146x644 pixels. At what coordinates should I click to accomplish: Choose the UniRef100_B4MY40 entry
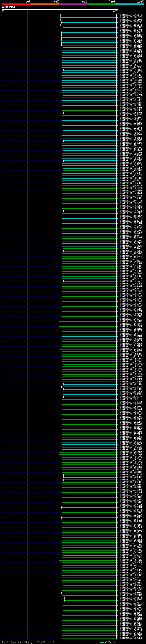click(x=131, y=324)
